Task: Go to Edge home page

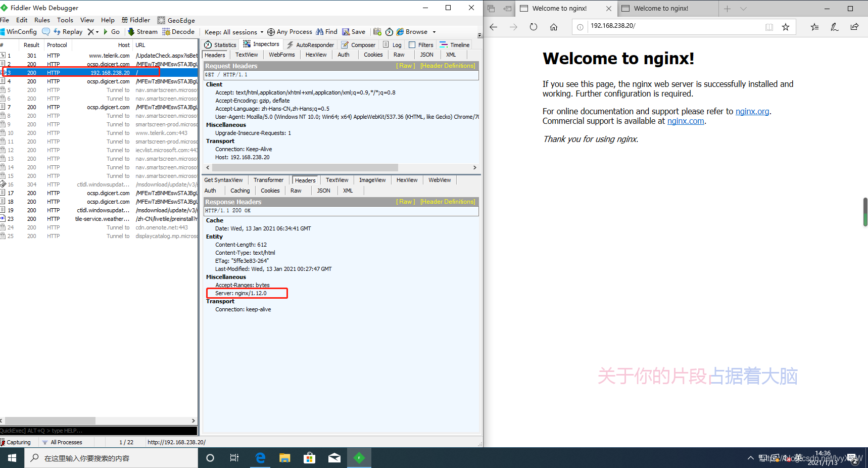Action: [554, 27]
